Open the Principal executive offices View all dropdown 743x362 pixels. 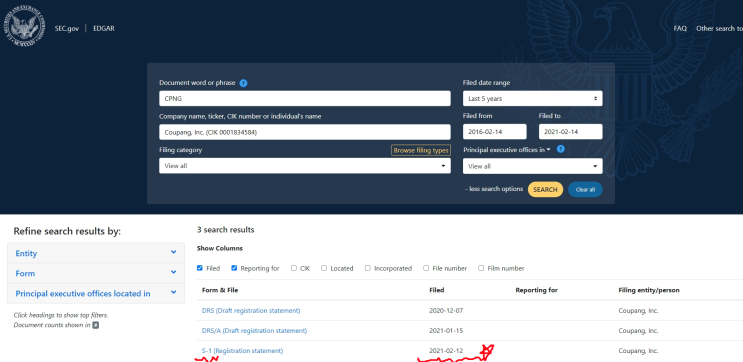pyautogui.click(x=533, y=166)
